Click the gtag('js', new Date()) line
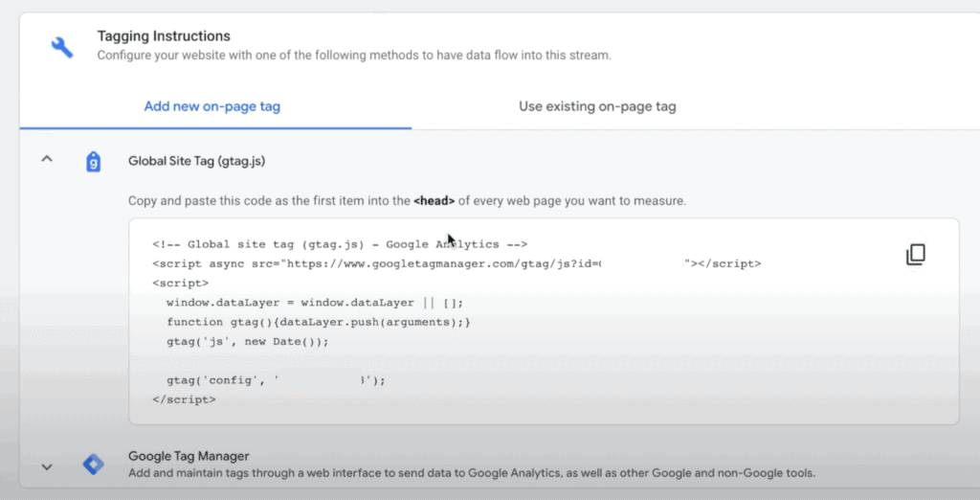Image resolution: width=980 pixels, height=500 pixels. (248, 341)
